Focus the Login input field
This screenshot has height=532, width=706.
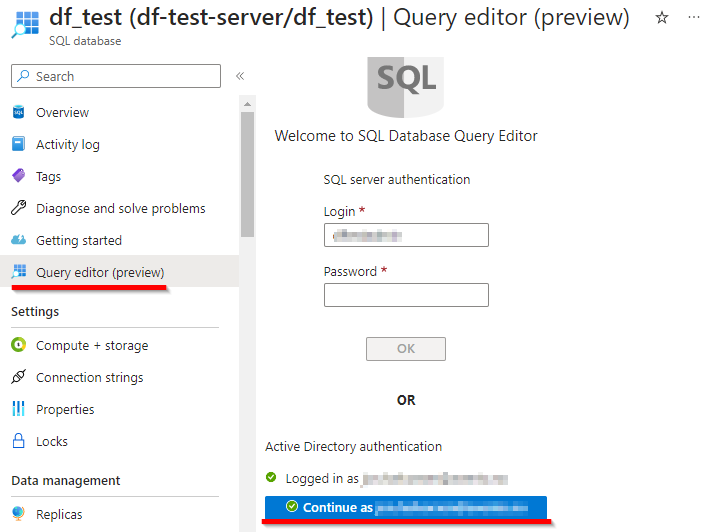tap(406, 235)
